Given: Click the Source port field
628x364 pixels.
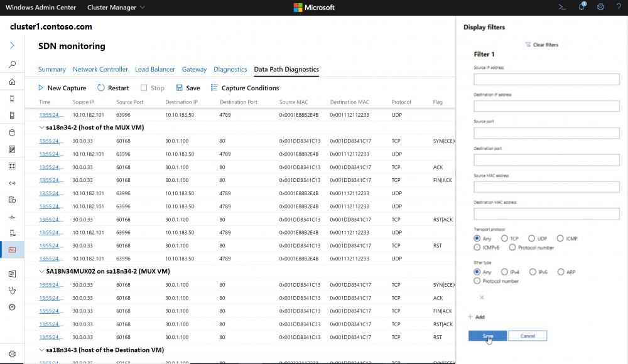Looking at the screenshot, I should pos(546,133).
